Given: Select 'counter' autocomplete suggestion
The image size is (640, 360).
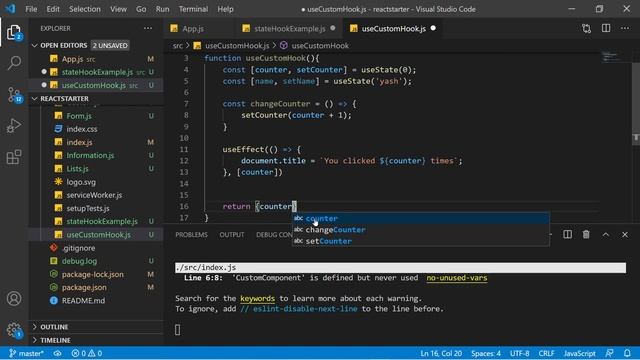Looking at the screenshot, I should (x=421, y=218).
